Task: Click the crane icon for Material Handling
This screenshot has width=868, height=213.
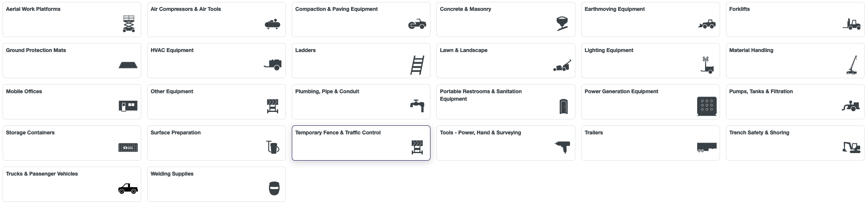Action: pos(852,65)
